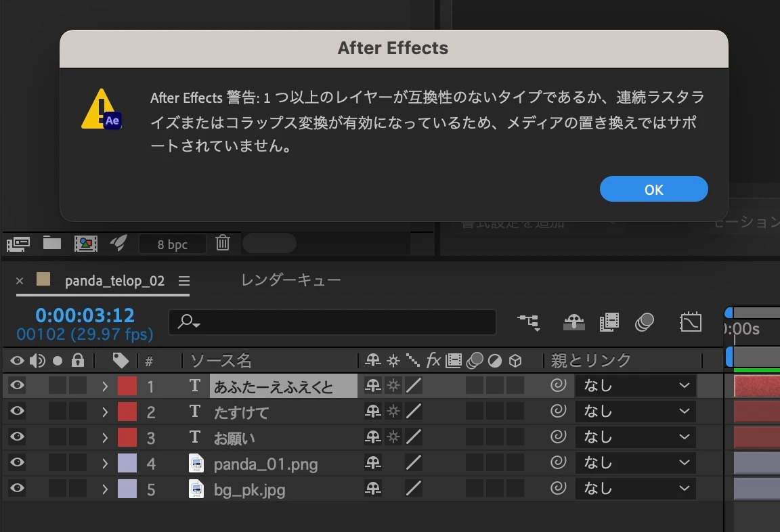The image size is (780, 532).
Task: Select the panda_01.png layer name
Action: (x=265, y=464)
